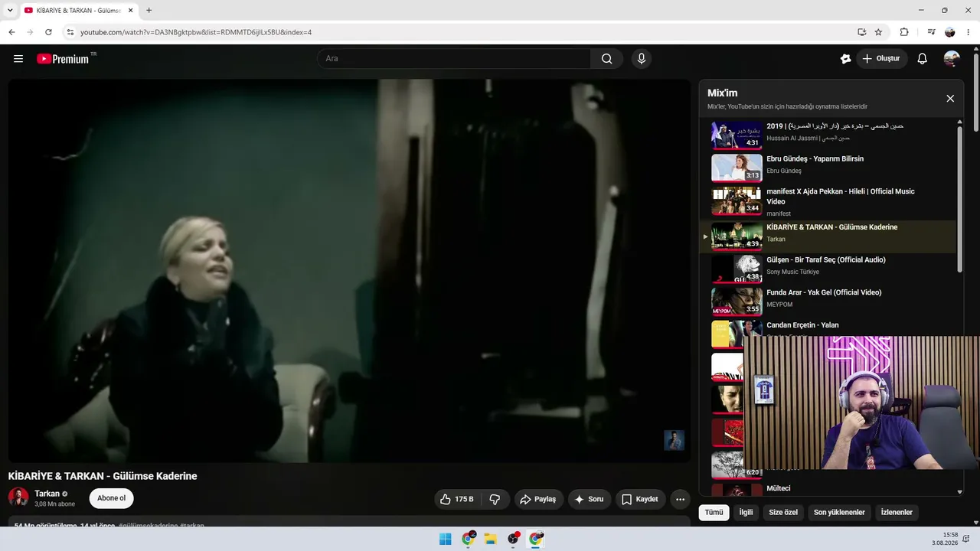Image resolution: width=980 pixels, height=551 pixels.
Task: Select the Son yüklenenler filter chip
Action: click(839, 512)
